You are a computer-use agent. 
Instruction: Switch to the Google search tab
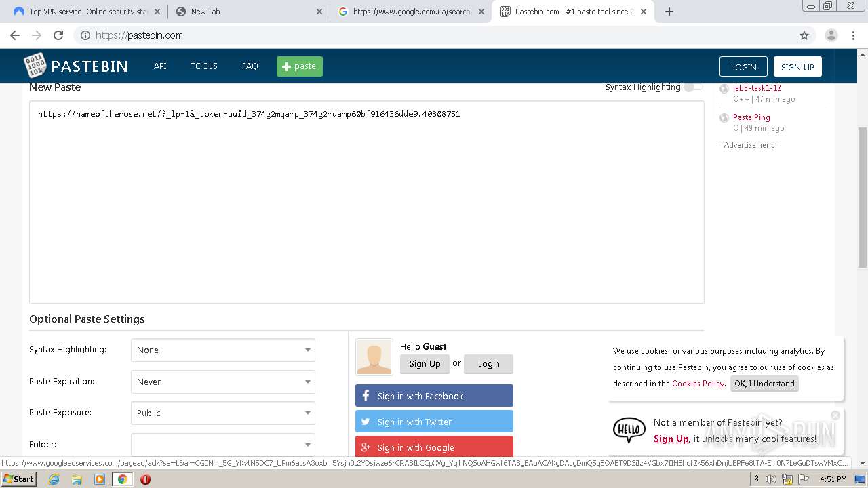pyautogui.click(x=410, y=12)
